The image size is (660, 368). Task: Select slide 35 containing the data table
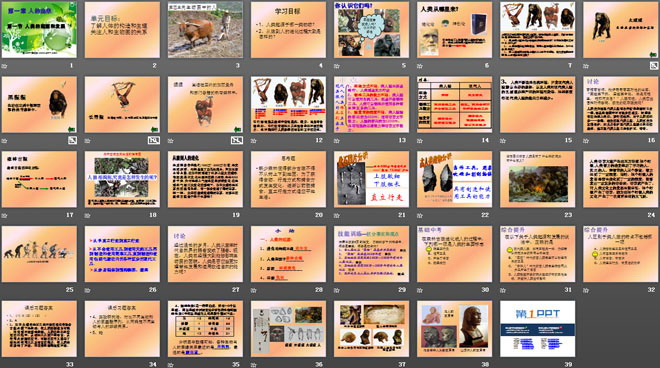pos(205,328)
